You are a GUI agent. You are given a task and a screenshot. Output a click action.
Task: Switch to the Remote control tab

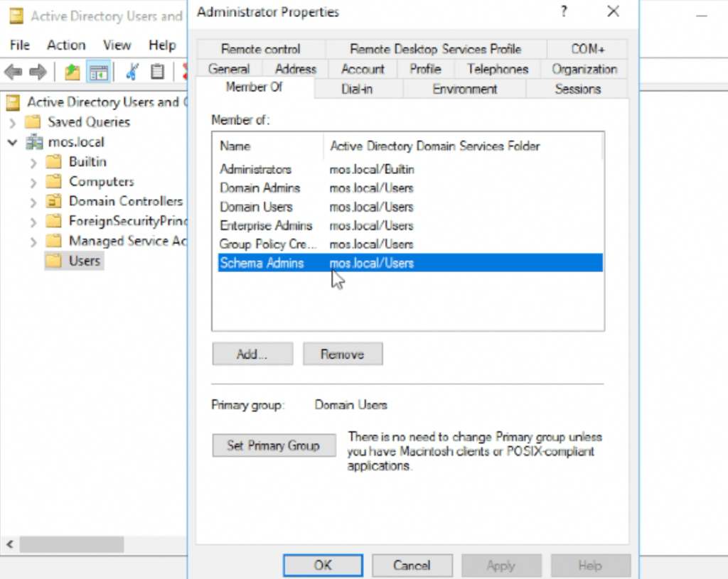click(260, 49)
